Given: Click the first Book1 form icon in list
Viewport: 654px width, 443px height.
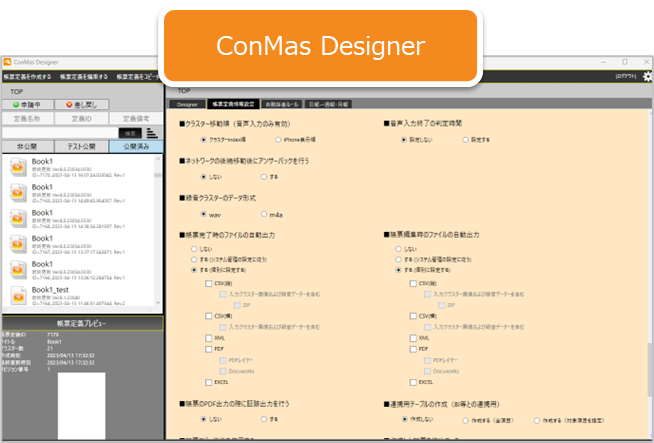Looking at the screenshot, I should click(x=17, y=167).
